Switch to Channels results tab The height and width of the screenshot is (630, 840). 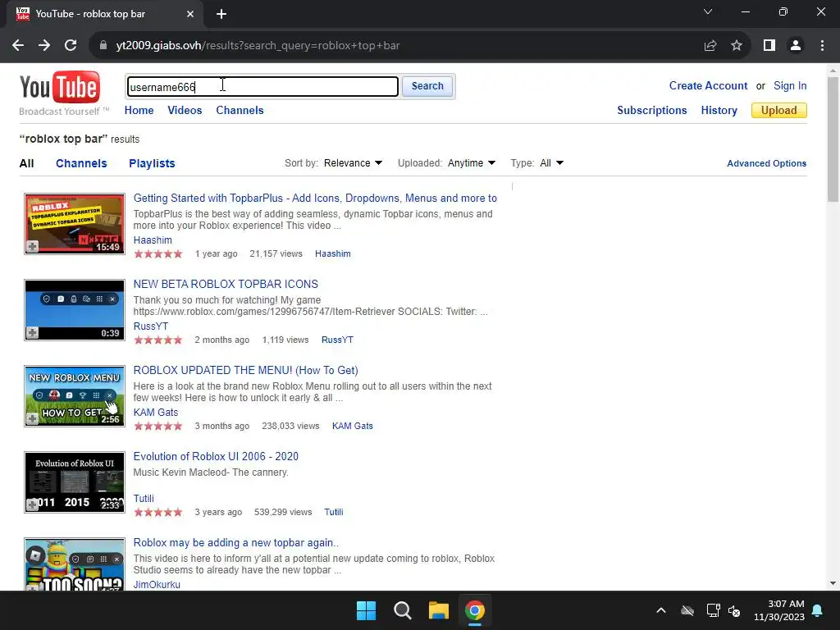pos(81,163)
